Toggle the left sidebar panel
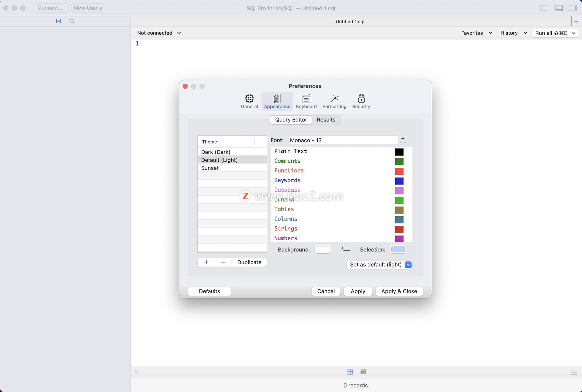This screenshot has height=392, width=582. (x=544, y=8)
